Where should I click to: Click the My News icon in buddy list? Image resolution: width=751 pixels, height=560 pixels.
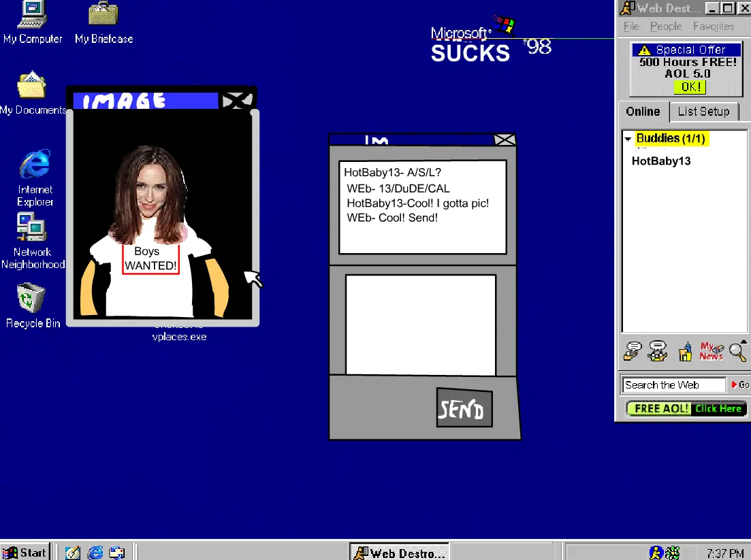(x=712, y=351)
